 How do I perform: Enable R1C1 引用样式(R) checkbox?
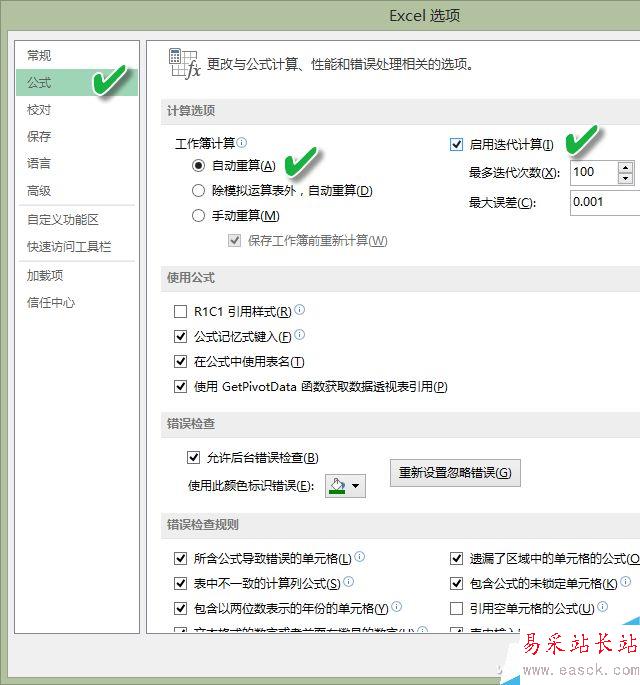(x=180, y=311)
